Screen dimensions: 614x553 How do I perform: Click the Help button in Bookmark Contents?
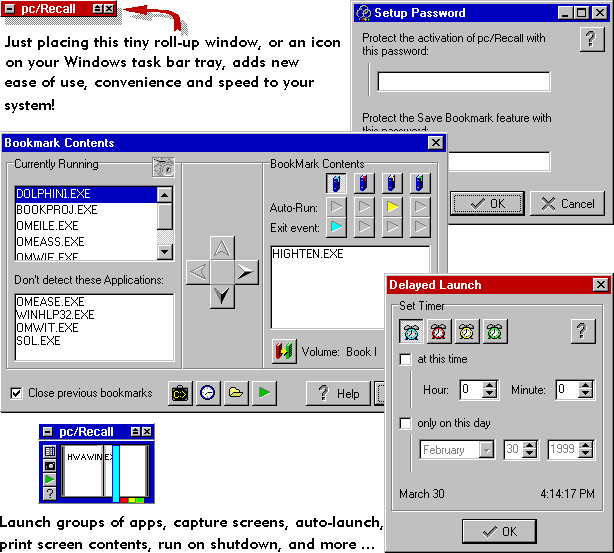(338, 393)
